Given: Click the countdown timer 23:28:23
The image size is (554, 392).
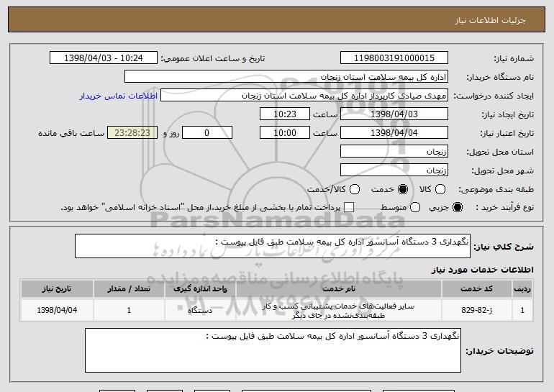Looking at the screenshot, I should (132, 133).
